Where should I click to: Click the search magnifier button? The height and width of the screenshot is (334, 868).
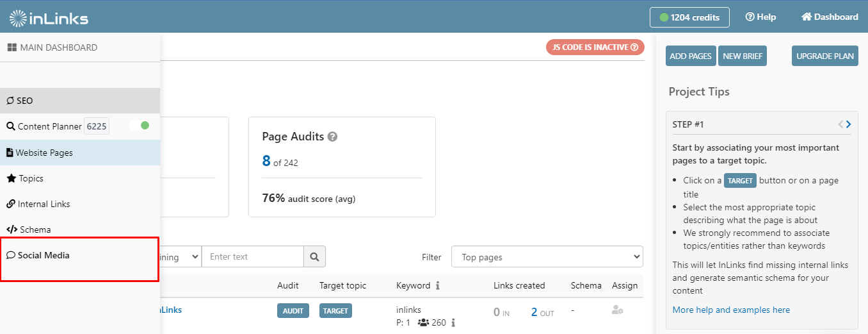(314, 256)
